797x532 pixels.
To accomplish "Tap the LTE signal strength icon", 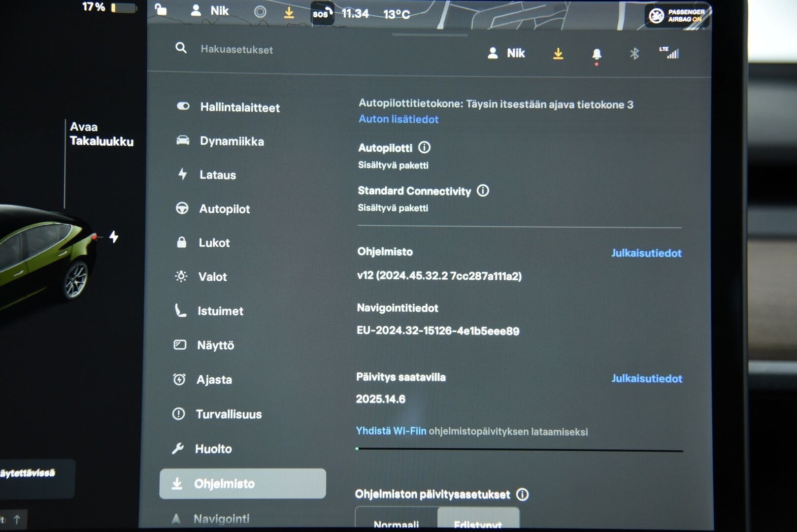I will pos(669,53).
